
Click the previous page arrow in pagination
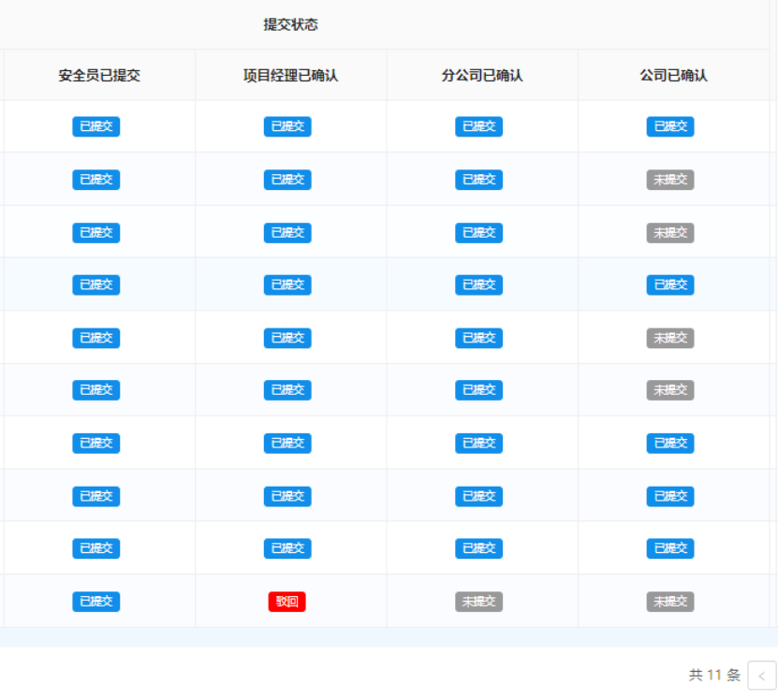pos(761,675)
